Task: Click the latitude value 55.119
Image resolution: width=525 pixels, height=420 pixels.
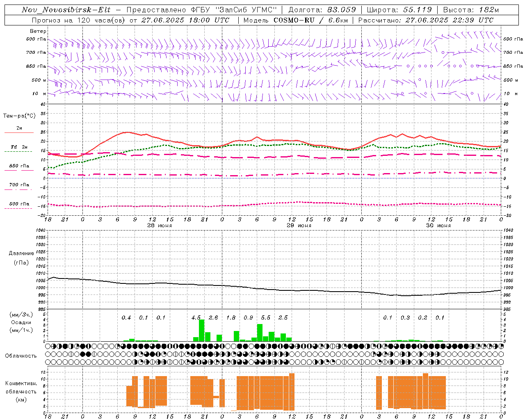Action: pyautogui.click(x=417, y=10)
